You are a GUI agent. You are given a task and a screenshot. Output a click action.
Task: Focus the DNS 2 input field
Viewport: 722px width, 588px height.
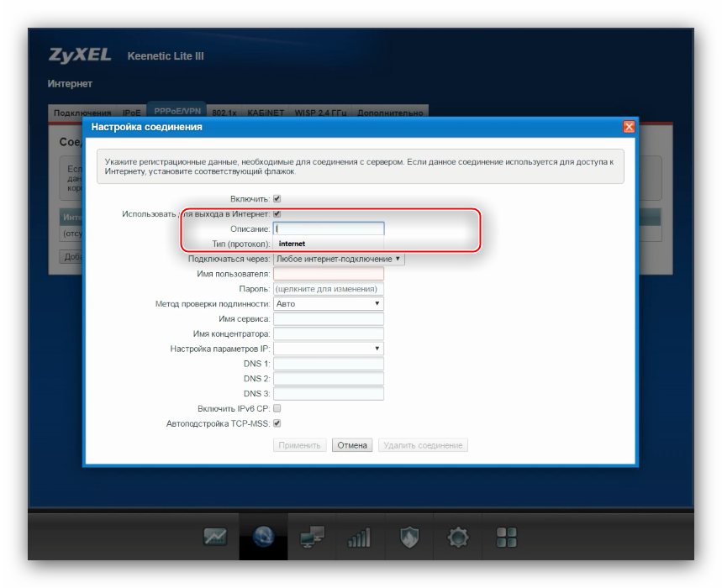(x=329, y=379)
